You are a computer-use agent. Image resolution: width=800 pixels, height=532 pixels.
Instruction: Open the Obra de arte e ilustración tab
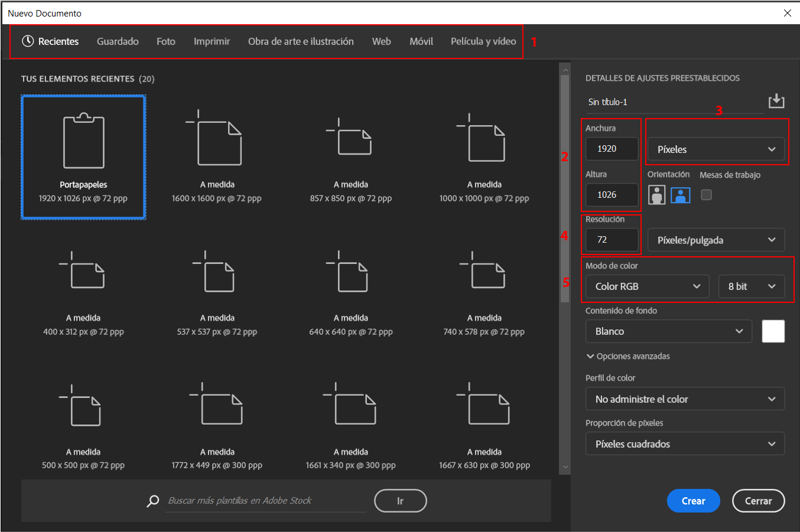(x=301, y=41)
